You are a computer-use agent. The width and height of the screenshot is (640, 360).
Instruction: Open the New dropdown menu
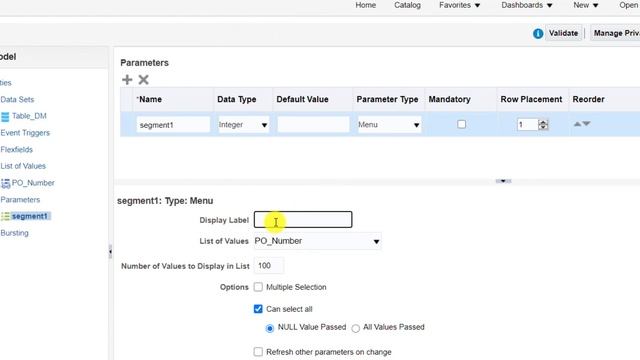tap(585, 5)
